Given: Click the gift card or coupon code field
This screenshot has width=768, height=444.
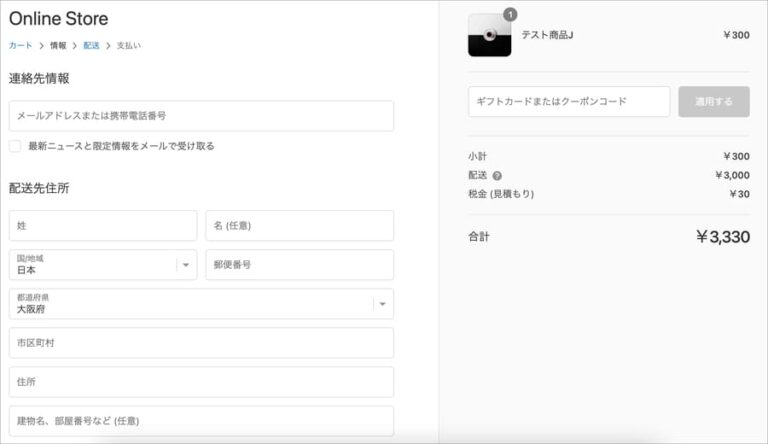Looking at the screenshot, I should point(569,102).
